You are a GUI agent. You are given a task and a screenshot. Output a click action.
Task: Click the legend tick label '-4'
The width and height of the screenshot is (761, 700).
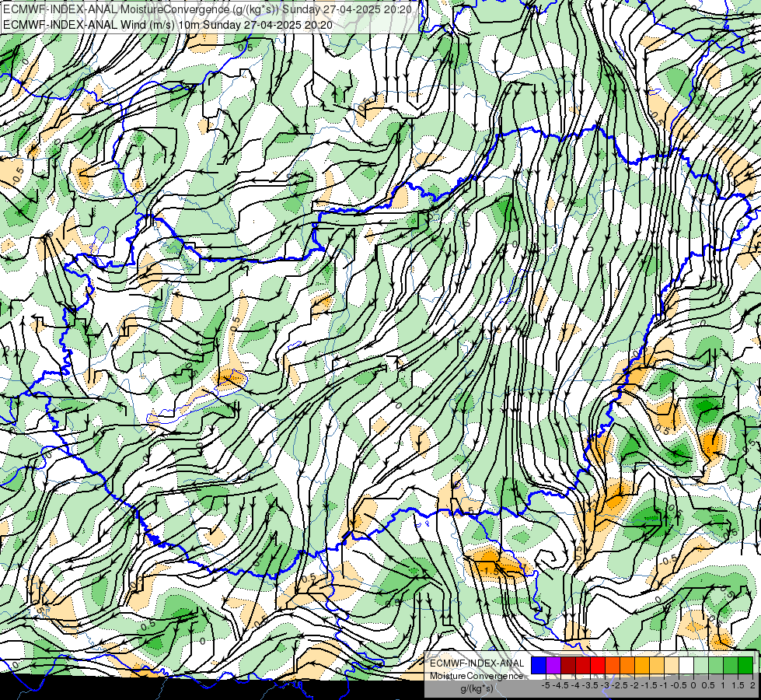tap(575, 685)
